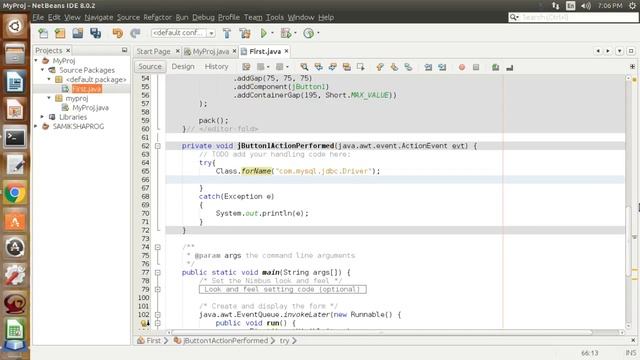Click the Debug Project toolbar icon
640x360 pixels.
[286, 33]
